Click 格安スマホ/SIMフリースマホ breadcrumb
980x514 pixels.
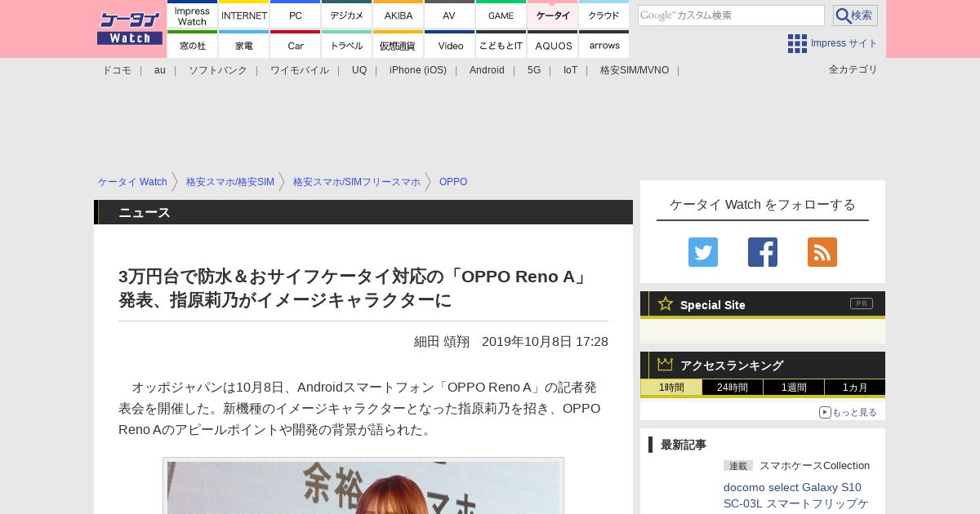pos(357,182)
